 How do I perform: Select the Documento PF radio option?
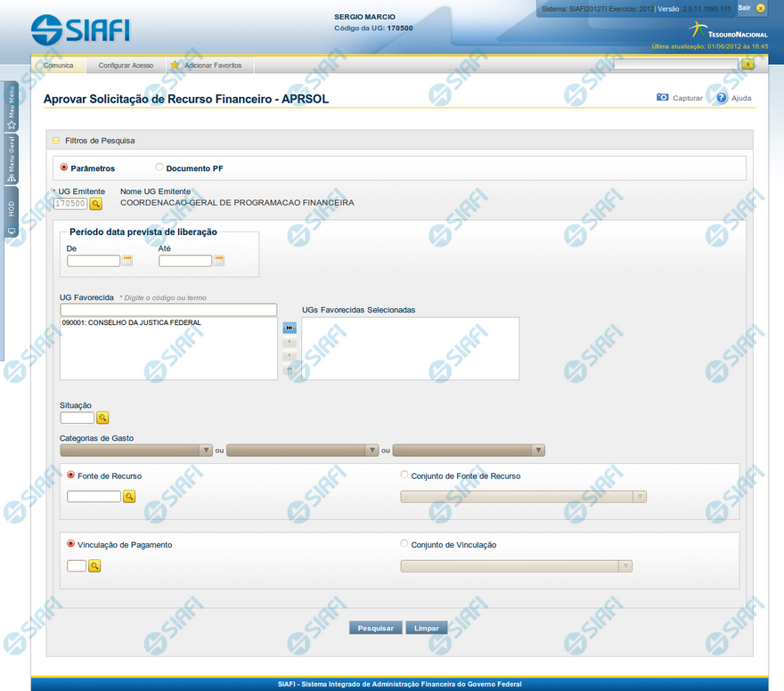pyautogui.click(x=159, y=167)
